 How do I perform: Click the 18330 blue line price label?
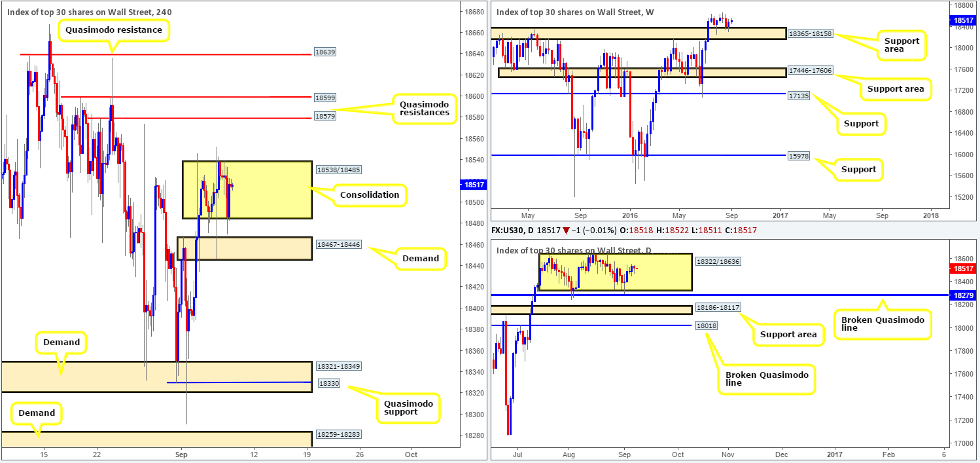329,382
